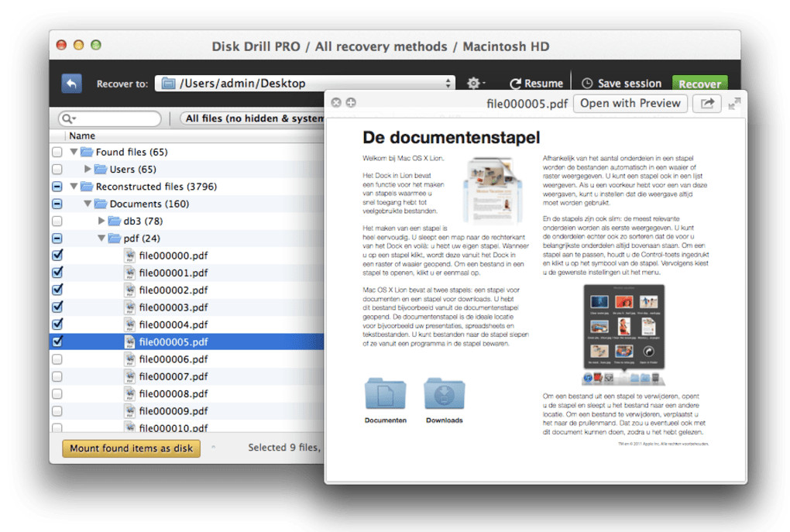Click the stack grid image in preview
Viewport: 790px width, 532px height.
[623, 326]
